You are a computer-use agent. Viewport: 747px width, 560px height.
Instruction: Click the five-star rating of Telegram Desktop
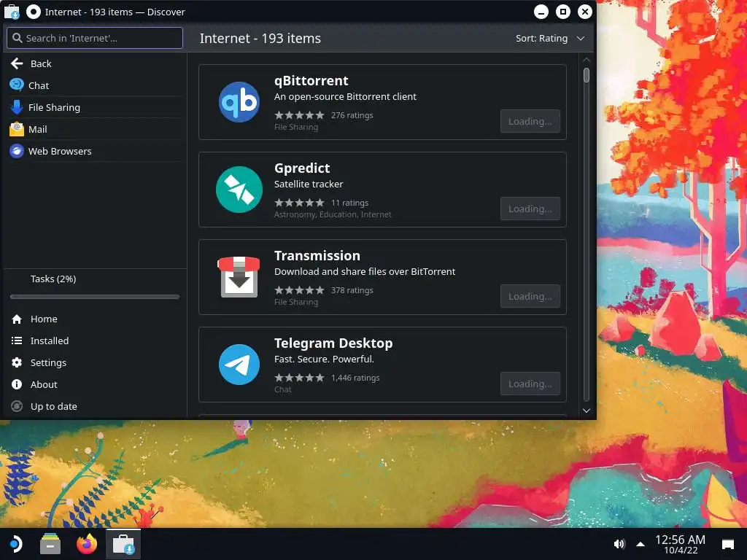[299, 378]
